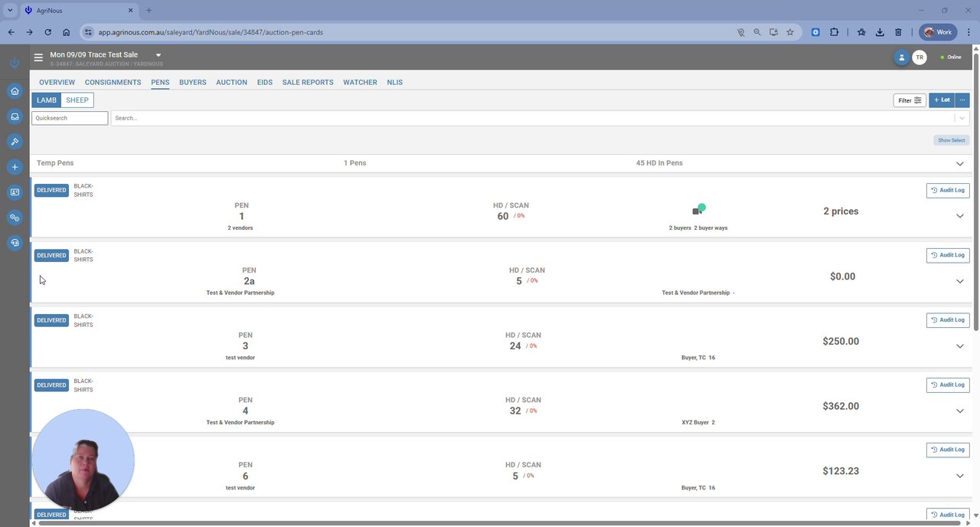Click the Filter button

coord(910,100)
